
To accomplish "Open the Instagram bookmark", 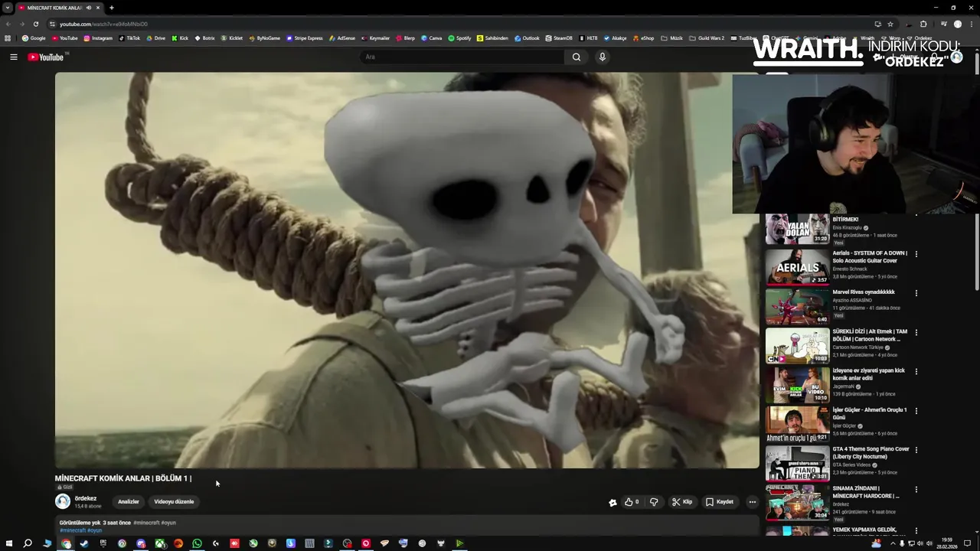I will [x=98, y=38].
